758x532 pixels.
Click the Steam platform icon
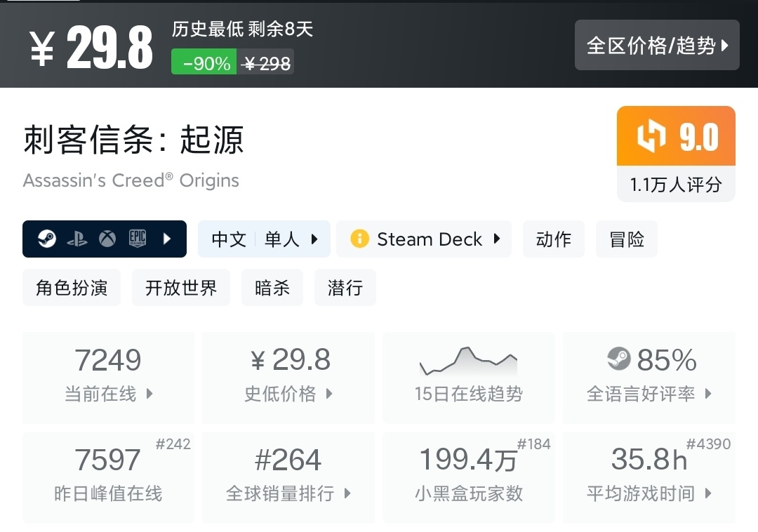pos(48,239)
